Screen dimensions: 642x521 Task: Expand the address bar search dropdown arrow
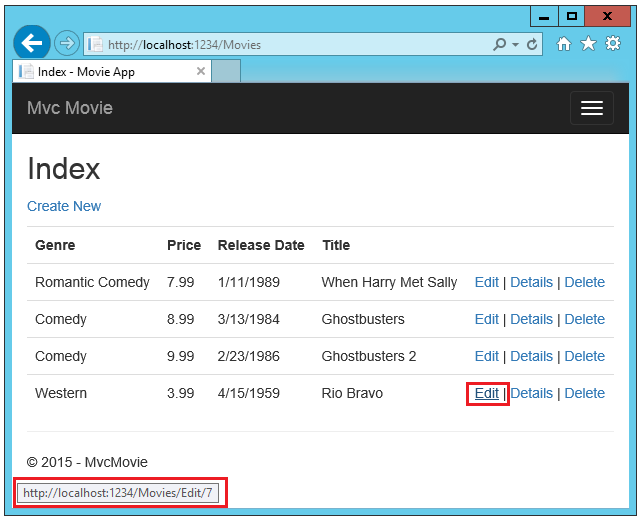pos(515,44)
